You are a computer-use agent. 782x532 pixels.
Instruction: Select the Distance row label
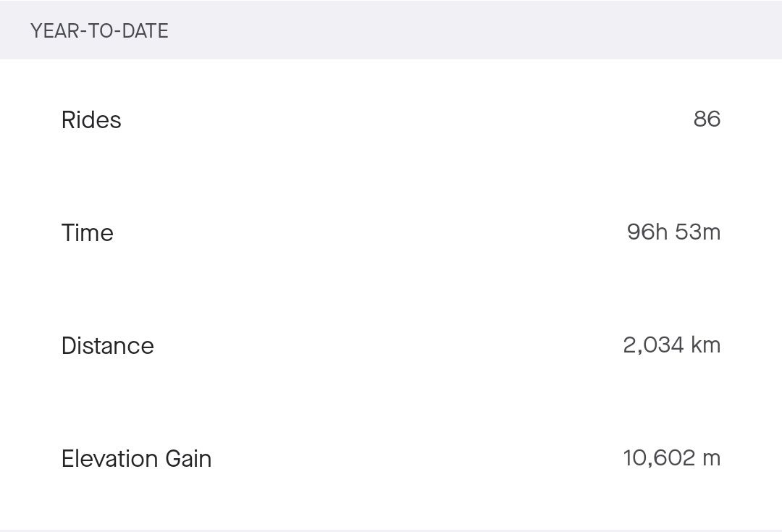click(108, 346)
